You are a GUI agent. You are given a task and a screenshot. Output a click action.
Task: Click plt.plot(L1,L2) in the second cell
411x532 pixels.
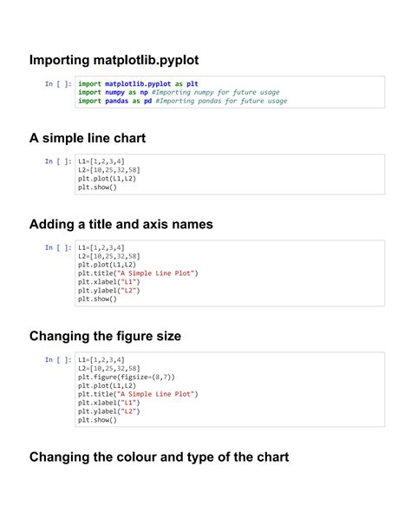point(107,179)
